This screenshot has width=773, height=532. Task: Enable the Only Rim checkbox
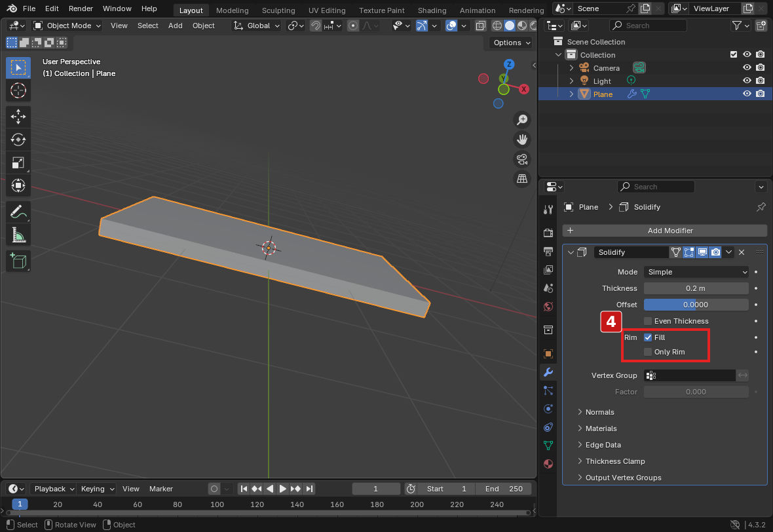pos(648,352)
